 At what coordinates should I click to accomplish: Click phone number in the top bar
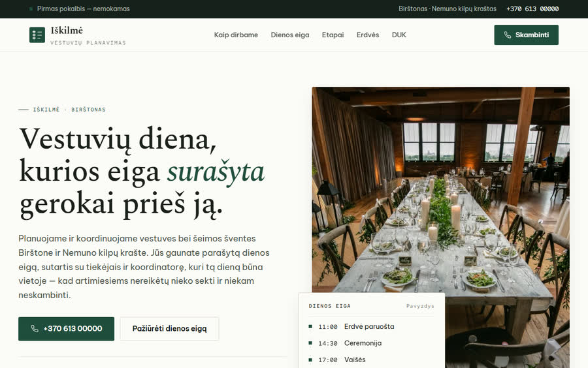(532, 9)
